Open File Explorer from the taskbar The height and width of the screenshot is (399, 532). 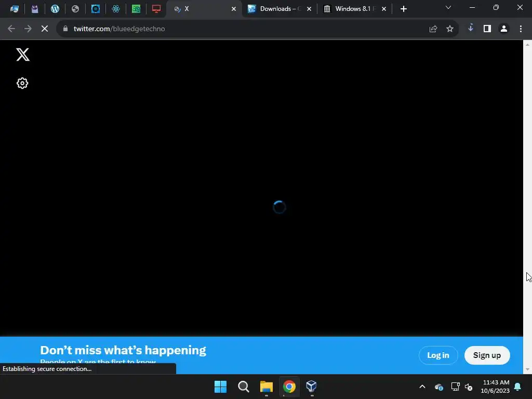[267, 387]
